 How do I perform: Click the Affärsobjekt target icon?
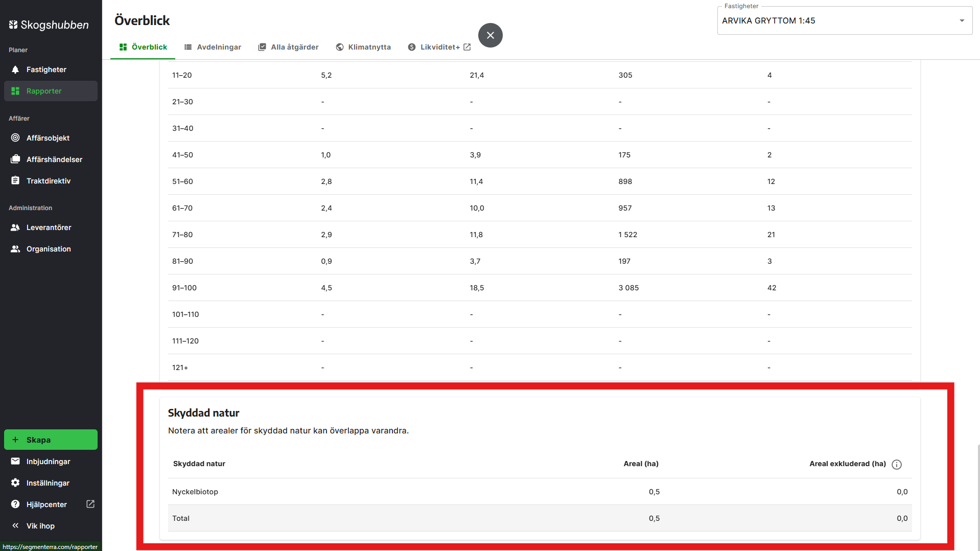pos(15,138)
